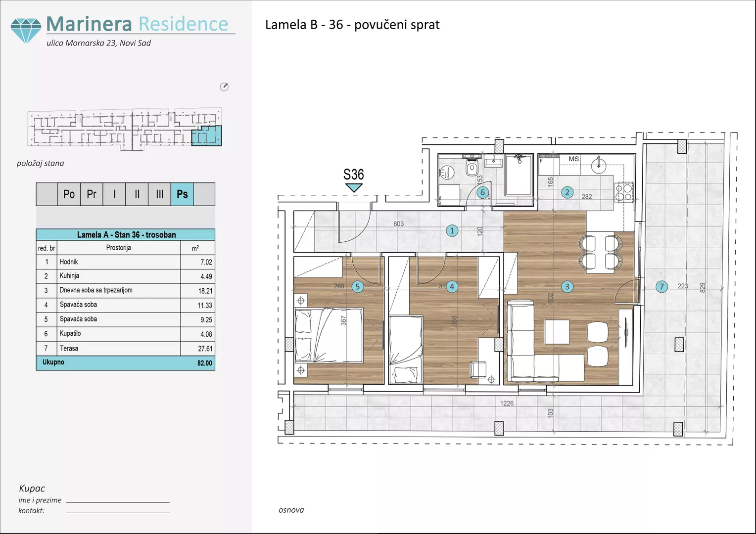Select the Po floor tab
The height and width of the screenshot is (534, 756).
pyautogui.click(x=69, y=194)
